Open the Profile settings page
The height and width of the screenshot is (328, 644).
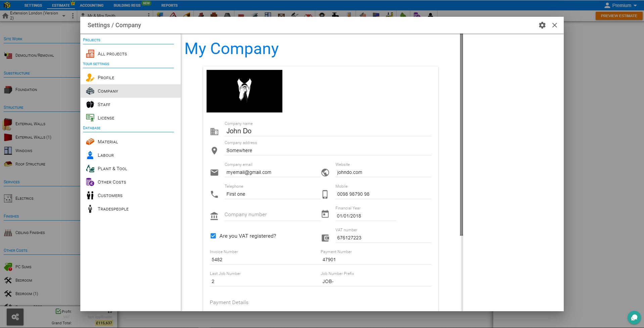point(130,78)
